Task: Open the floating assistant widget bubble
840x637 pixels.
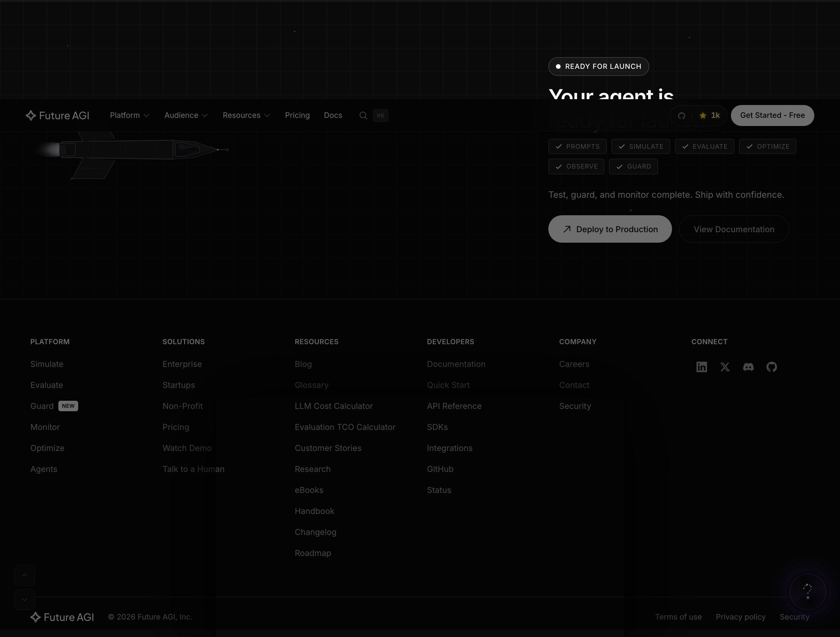Action: pos(808,592)
